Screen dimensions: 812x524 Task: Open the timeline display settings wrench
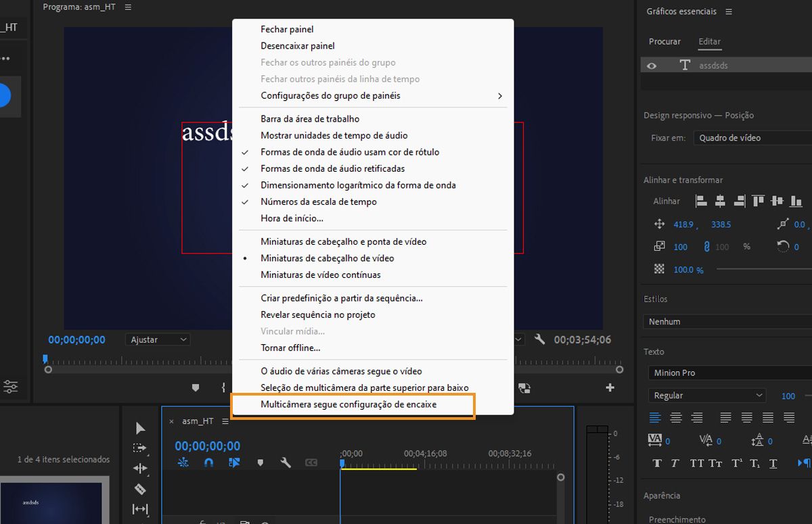point(286,463)
